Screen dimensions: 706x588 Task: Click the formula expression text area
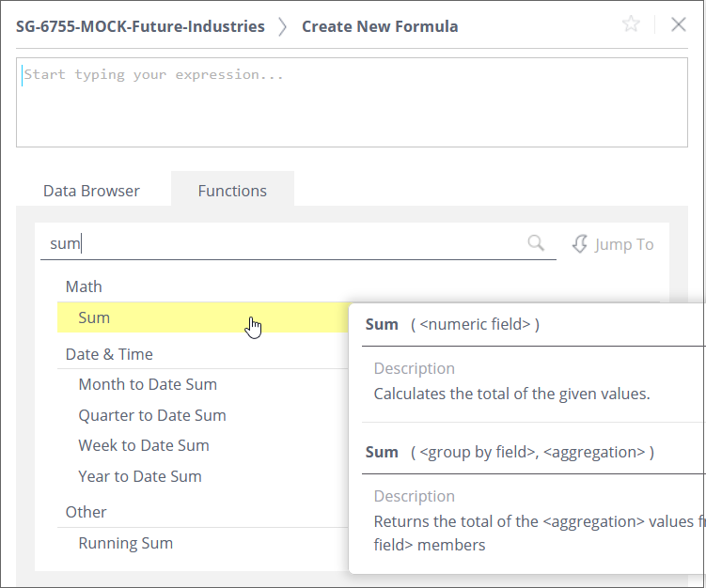(x=351, y=102)
